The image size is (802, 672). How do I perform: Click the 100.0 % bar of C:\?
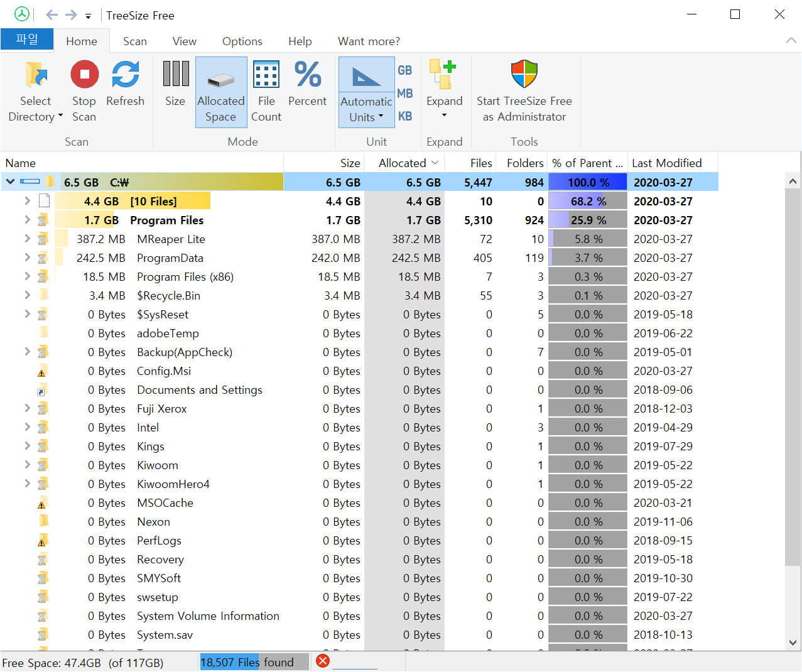(x=588, y=182)
